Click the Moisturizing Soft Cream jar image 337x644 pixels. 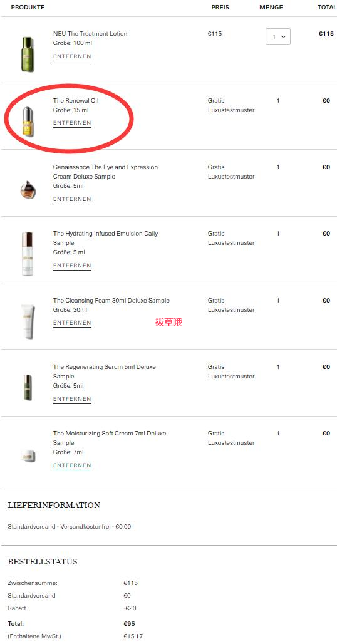(28, 456)
